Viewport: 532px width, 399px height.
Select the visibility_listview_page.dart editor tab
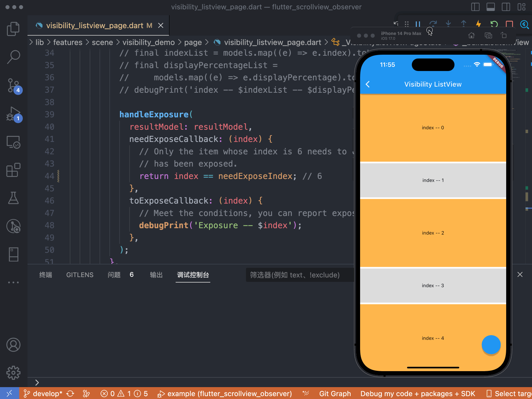(x=99, y=25)
